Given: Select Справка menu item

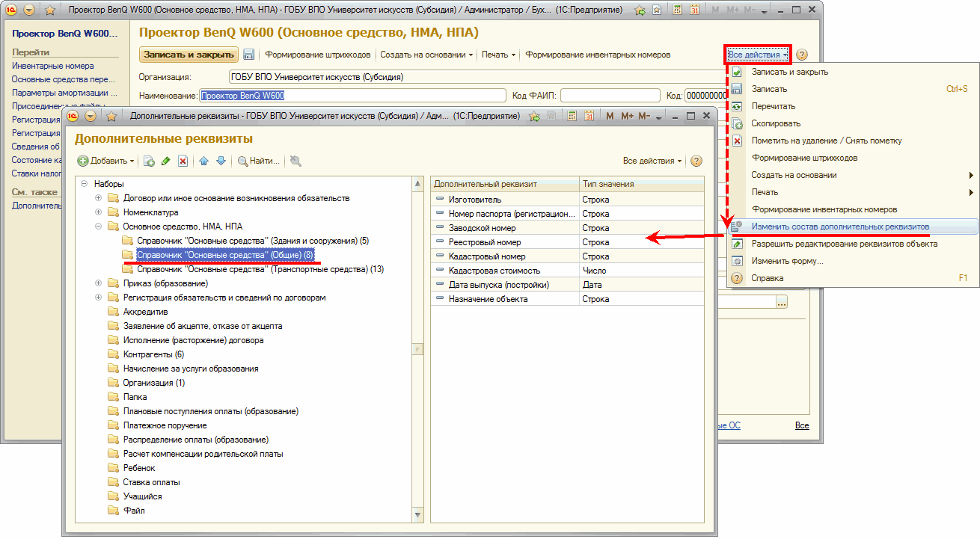Looking at the screenshot, I should click(852, 278).
